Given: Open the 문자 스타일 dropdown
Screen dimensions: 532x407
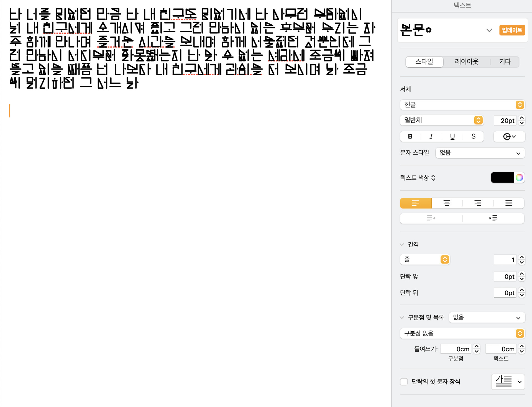Looking at the screenshot, I should (480, 153).
